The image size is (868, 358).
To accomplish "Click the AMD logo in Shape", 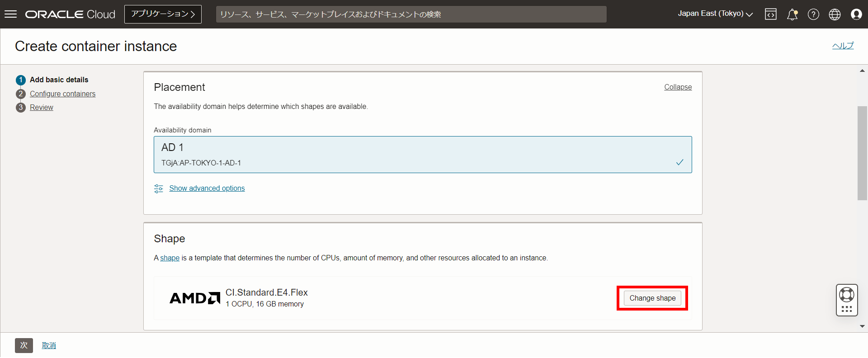I will (195, 298).
